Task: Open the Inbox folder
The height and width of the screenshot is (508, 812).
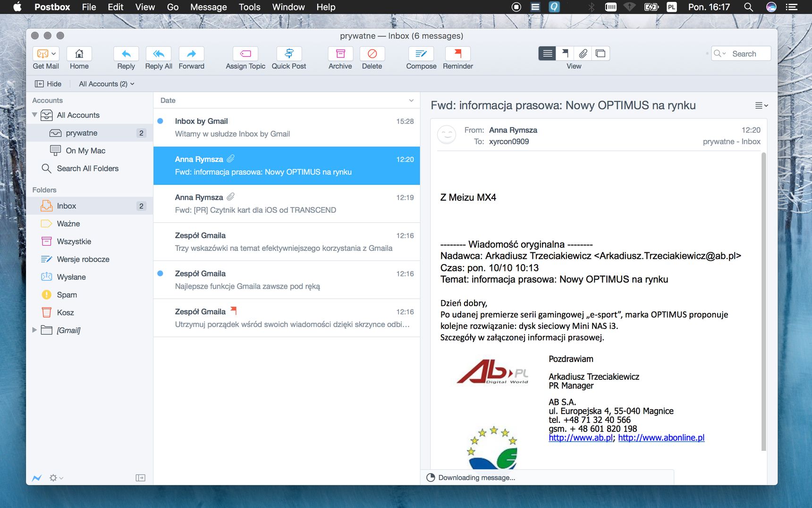Action: point(90,206)
